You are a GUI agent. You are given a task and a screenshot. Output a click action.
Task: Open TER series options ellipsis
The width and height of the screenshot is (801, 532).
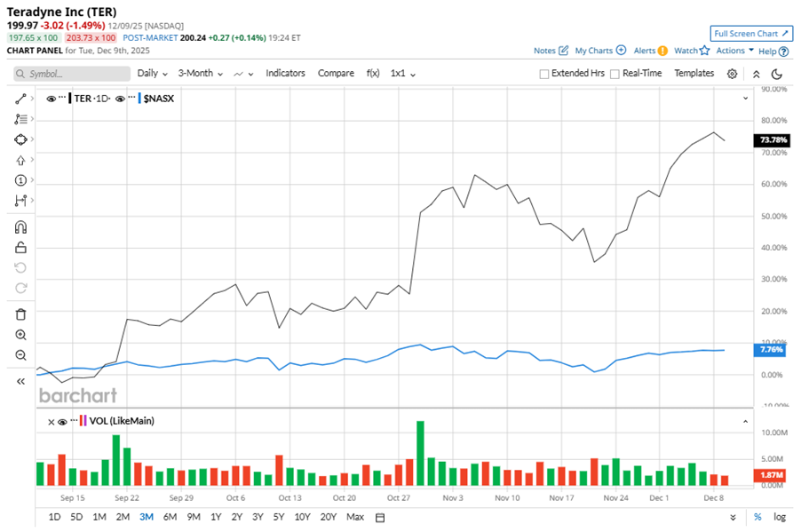click(x=62, y=97)
